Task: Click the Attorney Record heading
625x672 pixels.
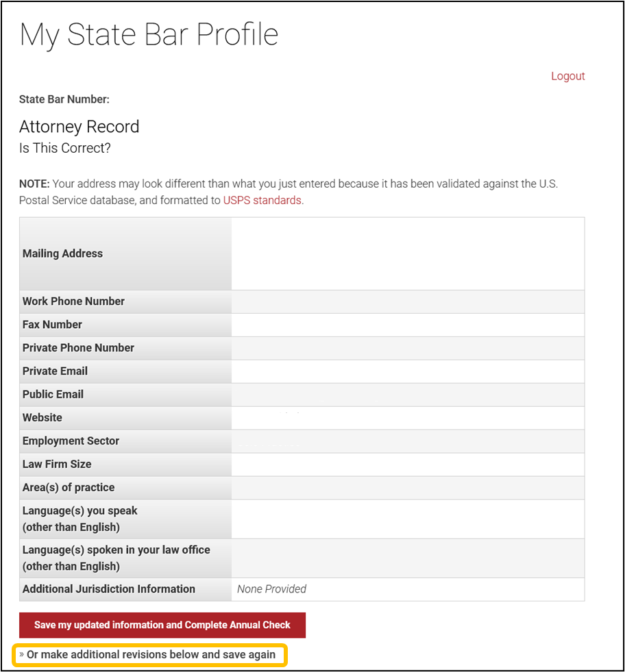Action: [79, 127]
